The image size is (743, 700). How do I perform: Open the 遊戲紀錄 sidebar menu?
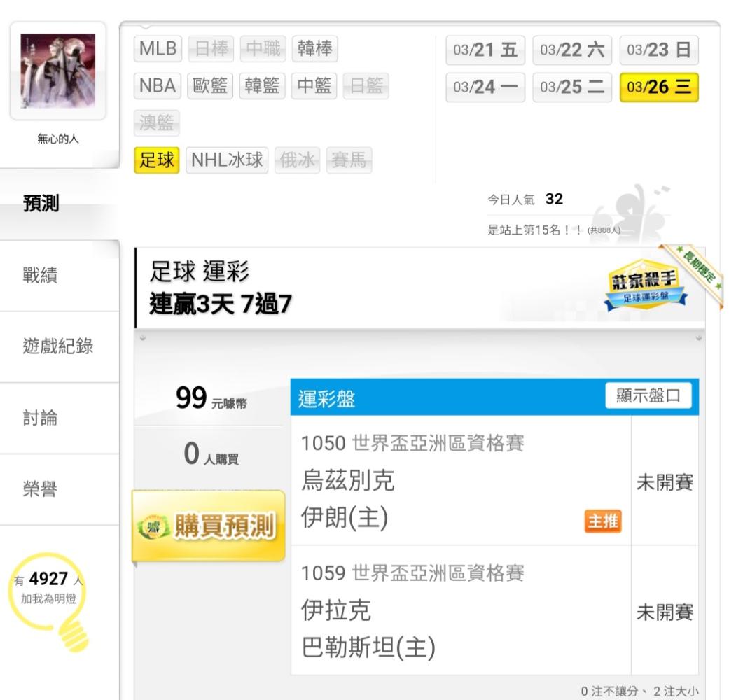tap(60, 346)
